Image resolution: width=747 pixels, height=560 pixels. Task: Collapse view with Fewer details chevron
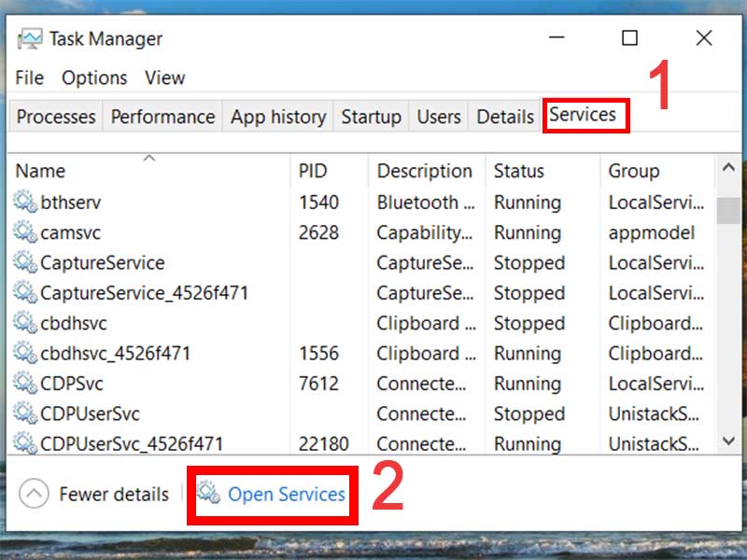coord(34,494)
